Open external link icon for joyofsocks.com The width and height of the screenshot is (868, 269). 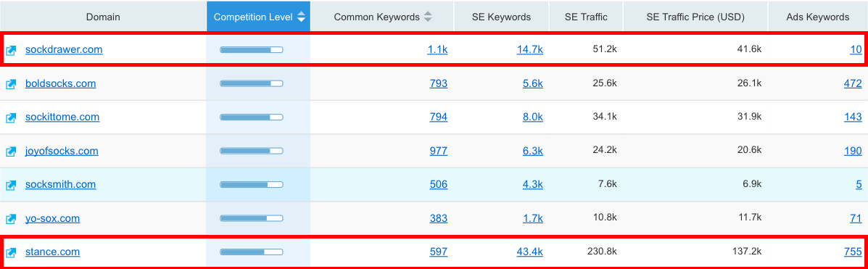pos(11,152)
